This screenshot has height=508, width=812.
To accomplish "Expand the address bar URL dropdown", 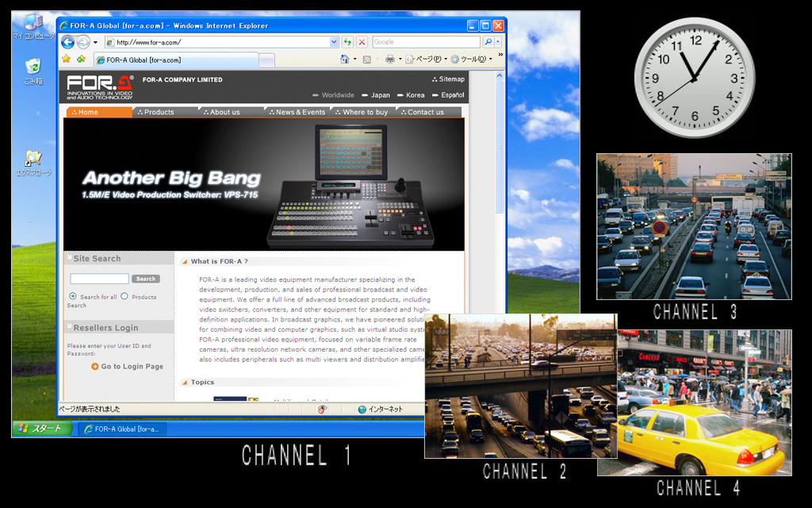I will (x=334, y=42).
